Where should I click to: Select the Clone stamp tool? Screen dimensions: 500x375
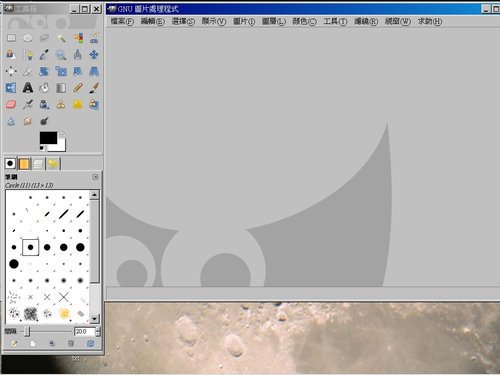(x=61, y=105)
